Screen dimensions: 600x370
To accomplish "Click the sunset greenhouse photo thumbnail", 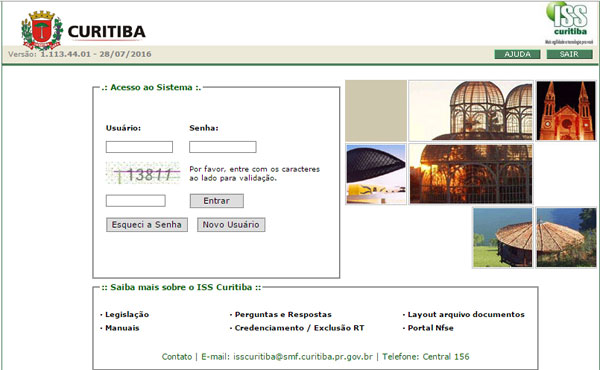I will pos(471,174).
